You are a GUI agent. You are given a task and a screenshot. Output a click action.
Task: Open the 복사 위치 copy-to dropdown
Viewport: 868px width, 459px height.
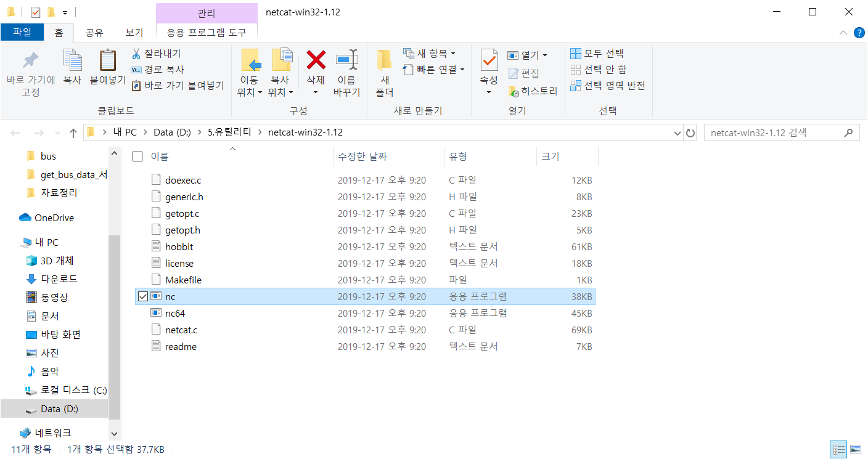coord(280,92)
